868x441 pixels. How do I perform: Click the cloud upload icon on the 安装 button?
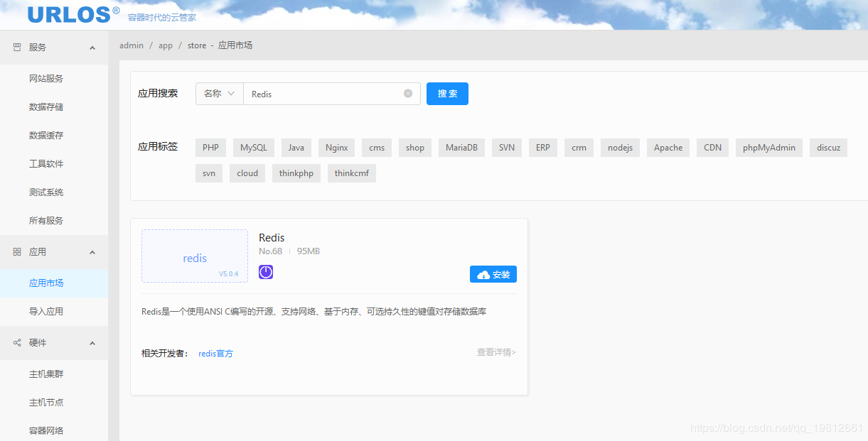[483, 273]
